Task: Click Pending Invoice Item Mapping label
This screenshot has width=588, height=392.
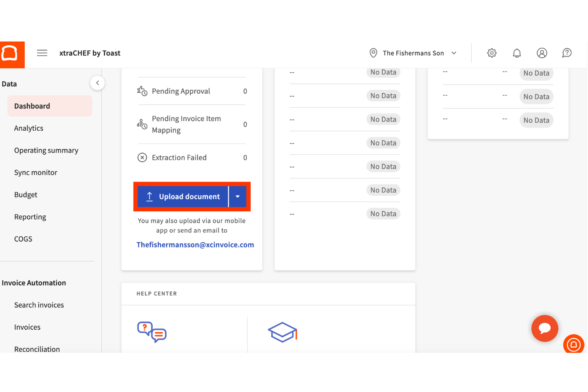Action: pos(186,124)
